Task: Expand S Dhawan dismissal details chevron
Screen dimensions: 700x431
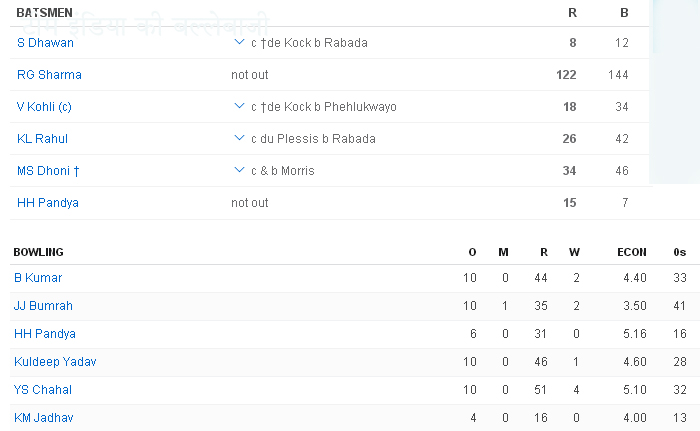Action: (239, 43)
